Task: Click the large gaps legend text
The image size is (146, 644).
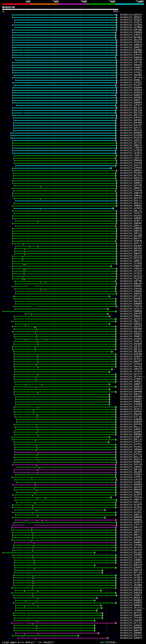Action: coord(28,642)
